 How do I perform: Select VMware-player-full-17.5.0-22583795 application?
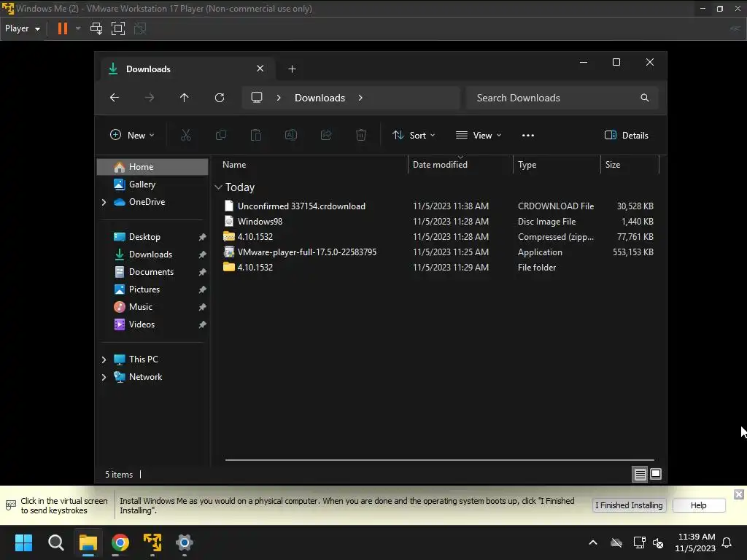438,252
